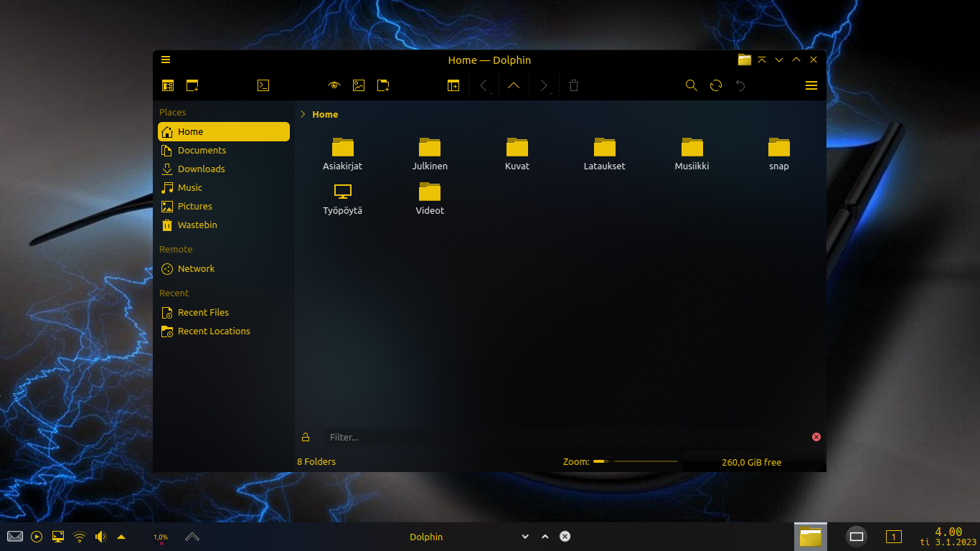Open Recent Locations in the sidebar
The image size is (980, 551).
click(224, 331)
